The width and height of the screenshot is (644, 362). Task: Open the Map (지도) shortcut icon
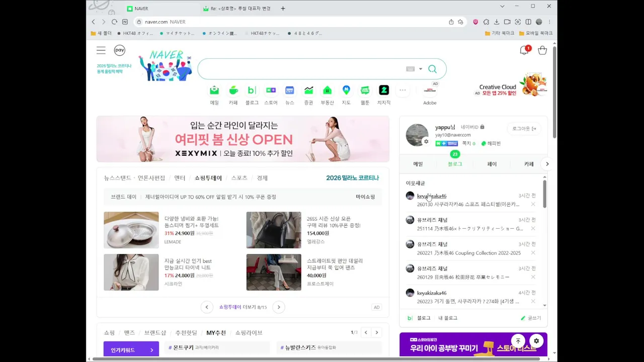point(346,90)
